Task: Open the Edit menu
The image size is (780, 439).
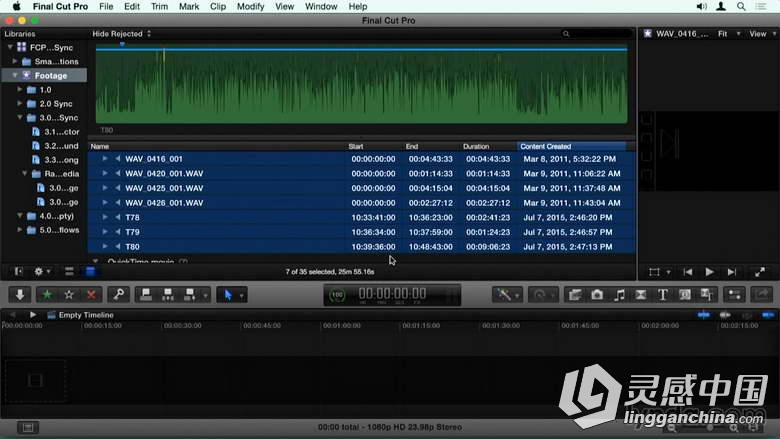Action: tap(132, 6)
